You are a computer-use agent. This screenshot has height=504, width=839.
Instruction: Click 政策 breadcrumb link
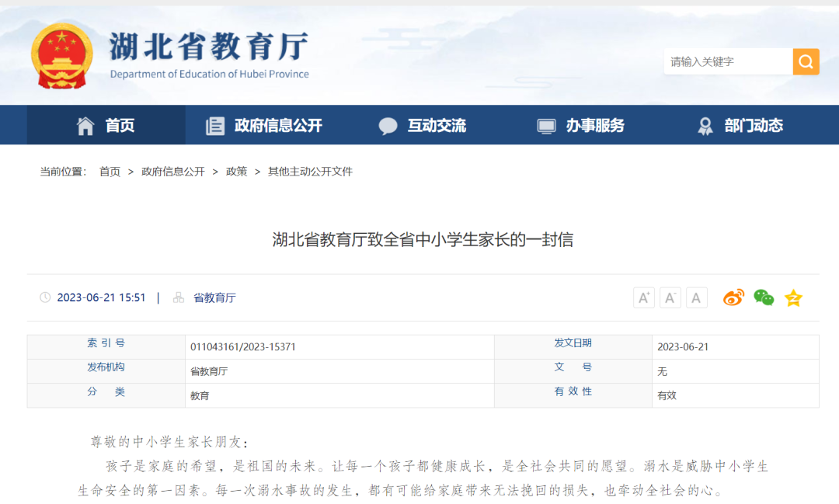[236, 172]
